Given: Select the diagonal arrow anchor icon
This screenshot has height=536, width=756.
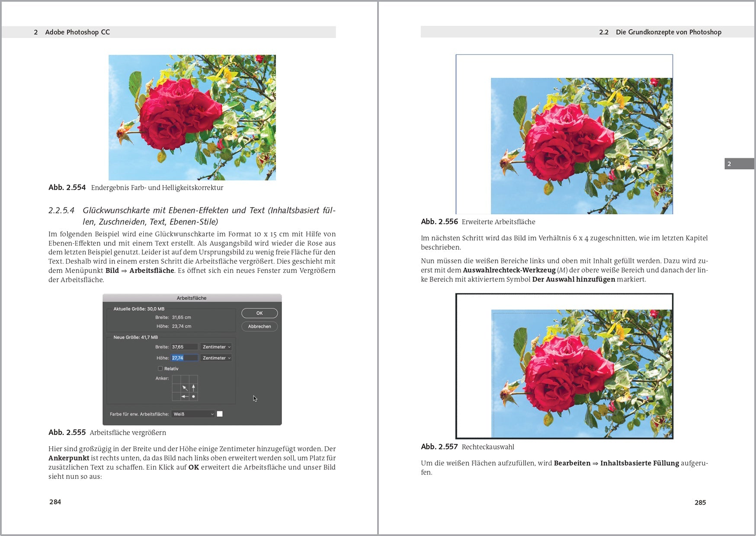Looking at the screenshot, I should (185, 388).
